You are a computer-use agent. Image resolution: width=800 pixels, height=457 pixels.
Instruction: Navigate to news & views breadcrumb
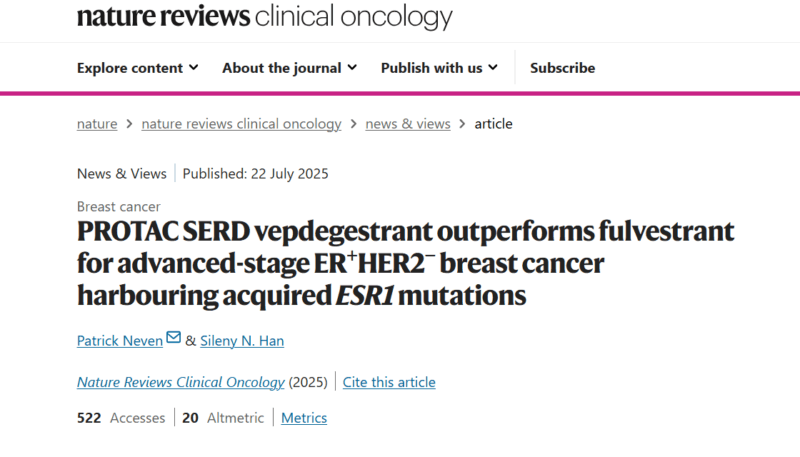[408, 124]
